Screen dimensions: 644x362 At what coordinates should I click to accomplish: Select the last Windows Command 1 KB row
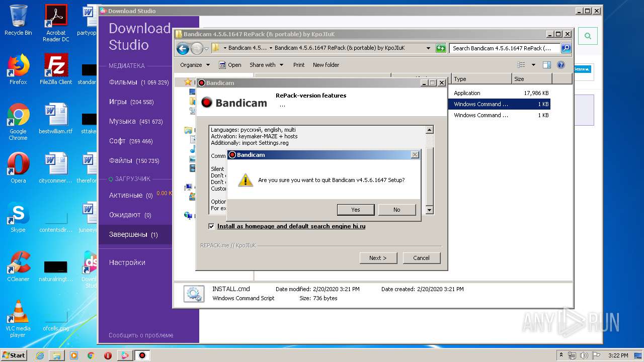500,115
